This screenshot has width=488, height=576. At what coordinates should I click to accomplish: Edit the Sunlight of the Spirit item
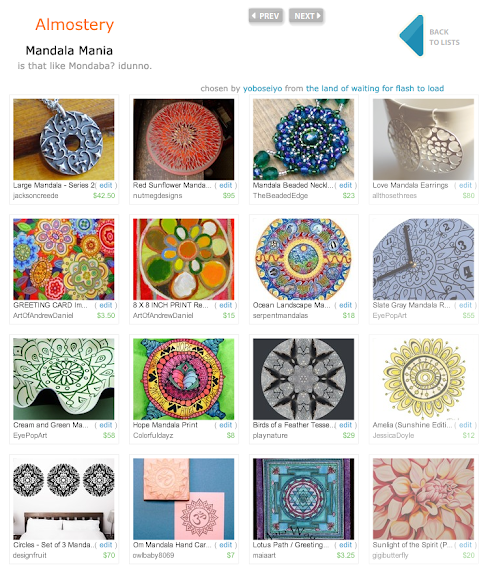coord(465,545)
